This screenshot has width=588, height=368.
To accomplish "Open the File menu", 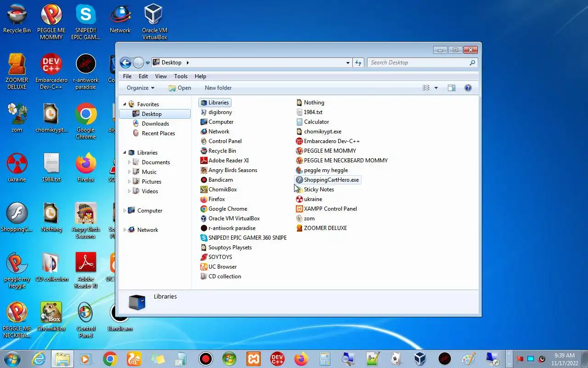I will click(127, 76).
